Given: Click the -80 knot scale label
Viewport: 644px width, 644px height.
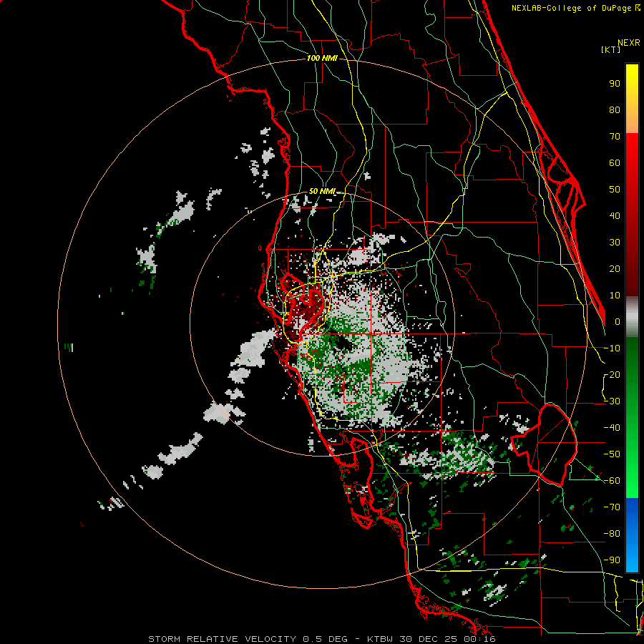Looking at the screenshot, I should coord(612,534).
